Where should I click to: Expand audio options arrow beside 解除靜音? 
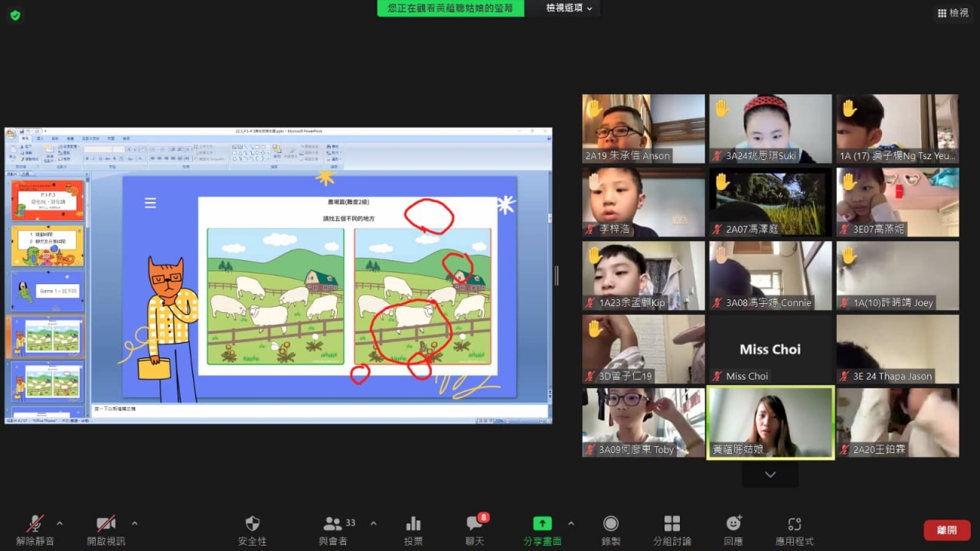[x=60, y=523]
